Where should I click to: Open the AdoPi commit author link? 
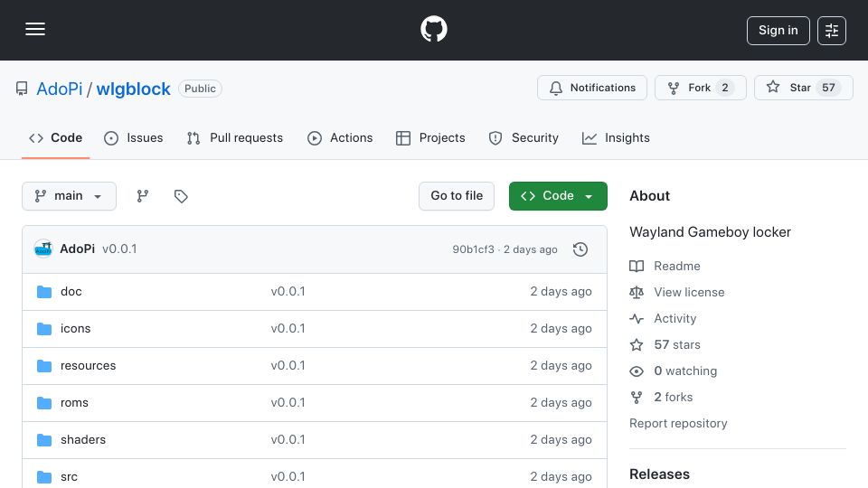(78, 249)
